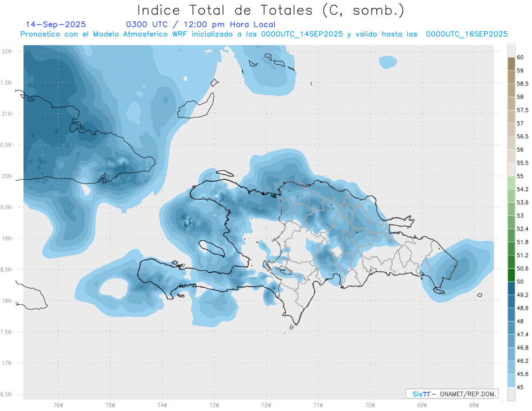This screenshot has height=411, width=532.
Task: Click the longitude label 70W
Action: (x=370, y=405)
